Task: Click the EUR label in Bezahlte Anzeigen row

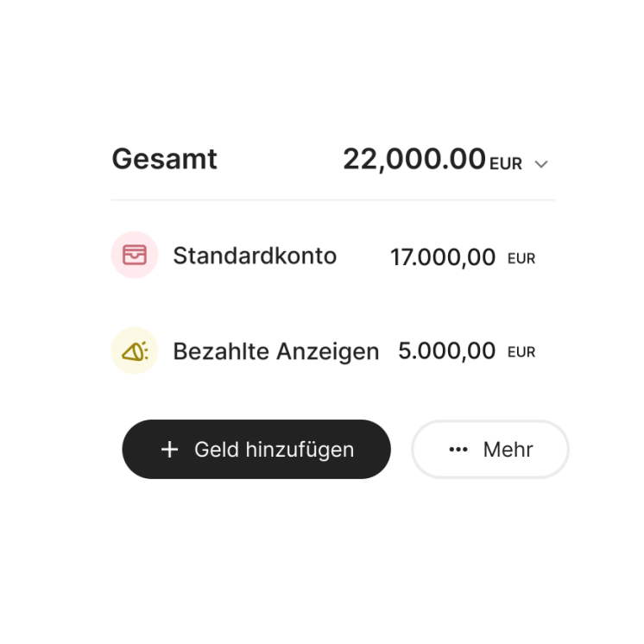Action: point(521,352)
